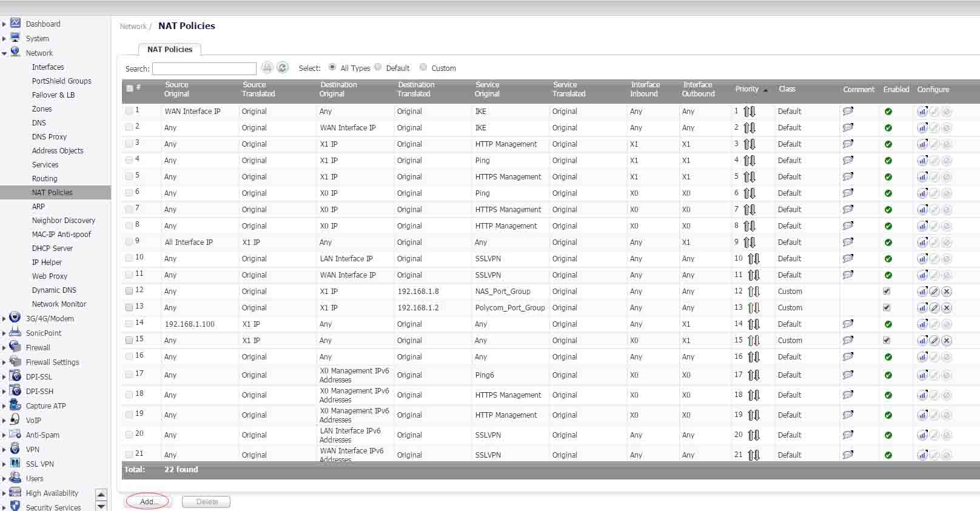Image resolution: width=980 pixels, height=511 pixels.
Task: Check the row checkbox for policy 12
Action: coord(129,291)
